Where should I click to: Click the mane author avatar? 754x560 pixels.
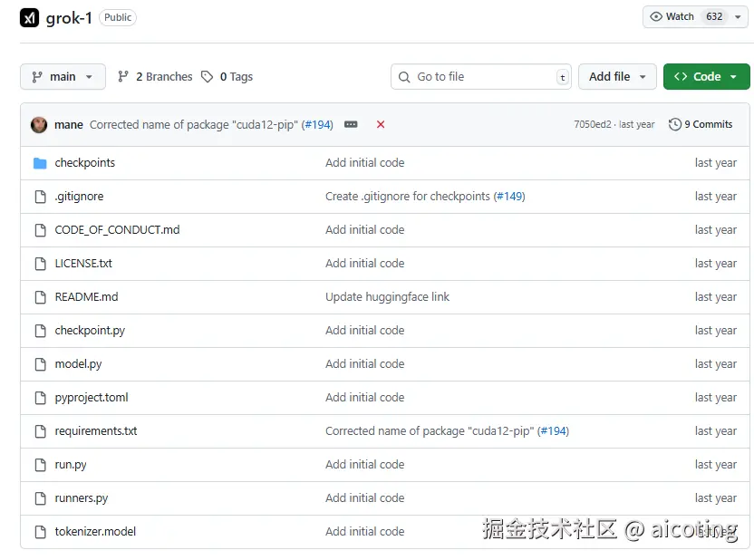39,125
